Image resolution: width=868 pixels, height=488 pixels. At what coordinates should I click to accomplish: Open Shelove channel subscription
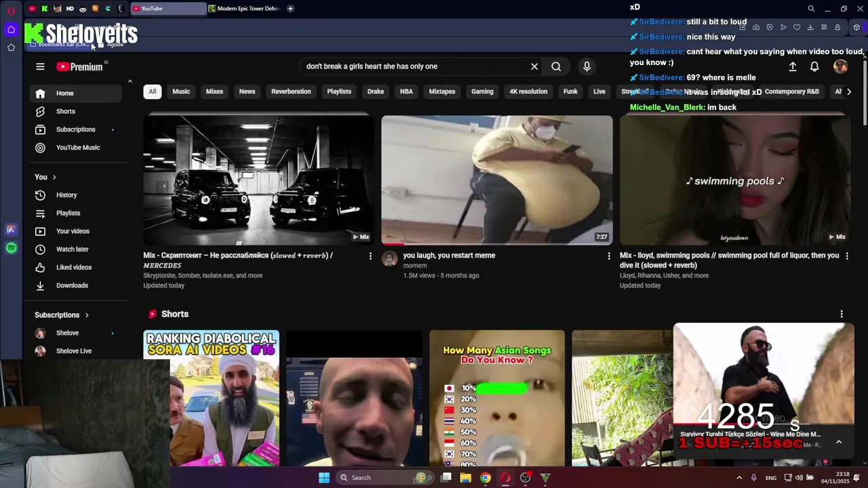tap(76, 333)
